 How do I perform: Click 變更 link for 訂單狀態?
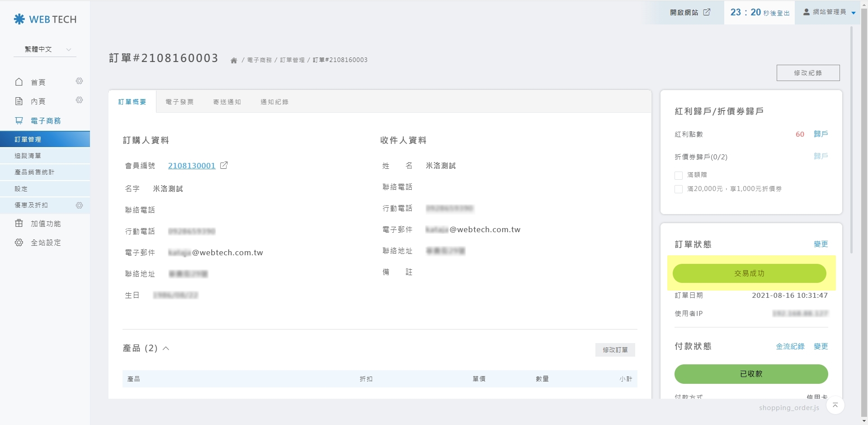[821, 244]
